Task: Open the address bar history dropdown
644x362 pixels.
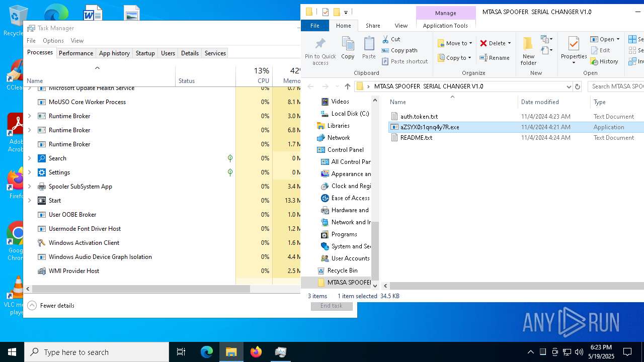Action: [x=569, y=86]
